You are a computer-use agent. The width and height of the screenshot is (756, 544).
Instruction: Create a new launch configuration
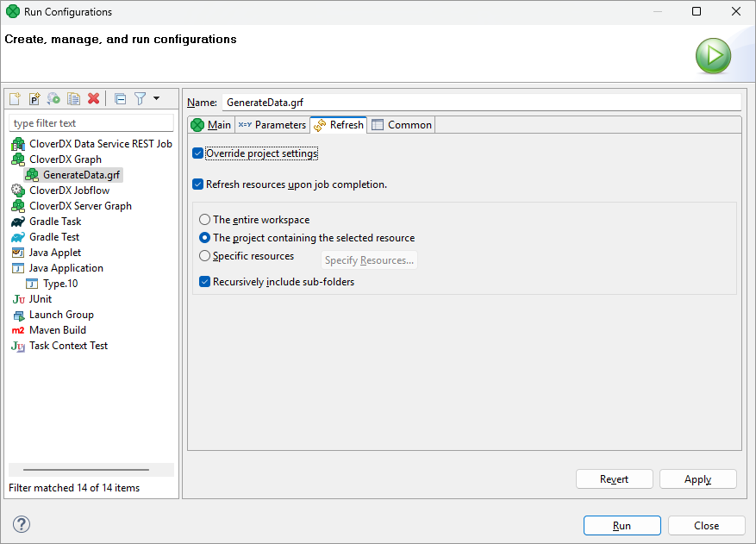point(15,98)
